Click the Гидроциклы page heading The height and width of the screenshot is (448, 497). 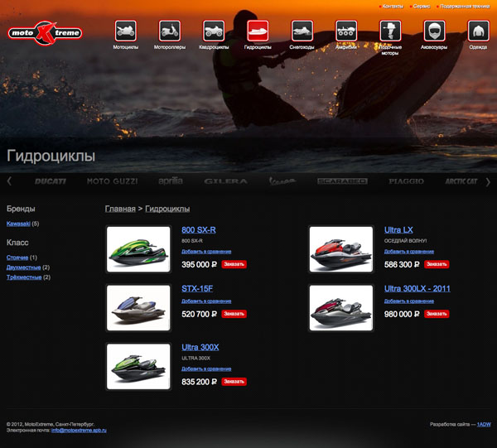click(51, 157)
